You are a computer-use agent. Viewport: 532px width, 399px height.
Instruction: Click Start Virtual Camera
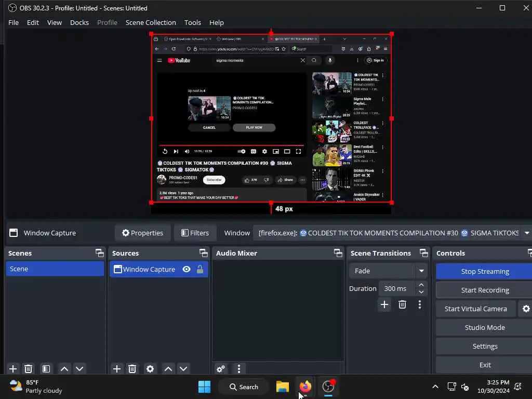pos(476,309)
